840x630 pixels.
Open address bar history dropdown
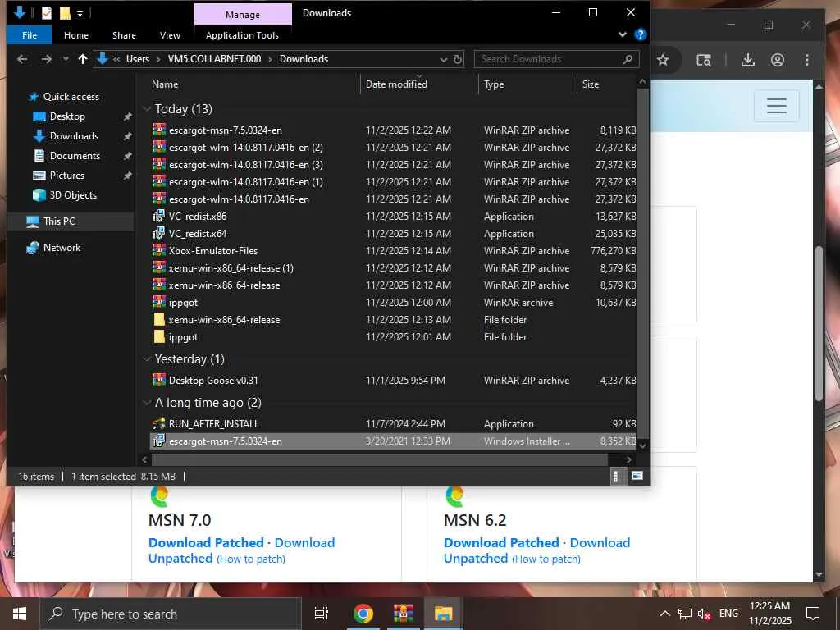(444, 59)
